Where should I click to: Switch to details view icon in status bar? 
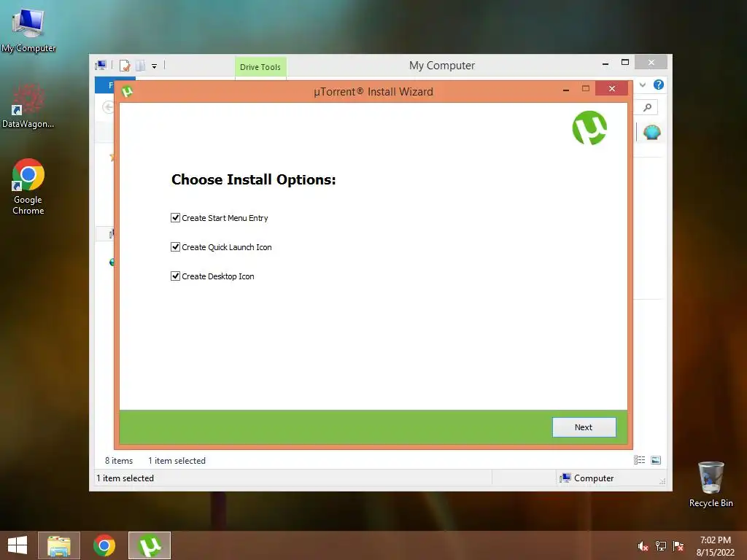[x=639, y=460]
